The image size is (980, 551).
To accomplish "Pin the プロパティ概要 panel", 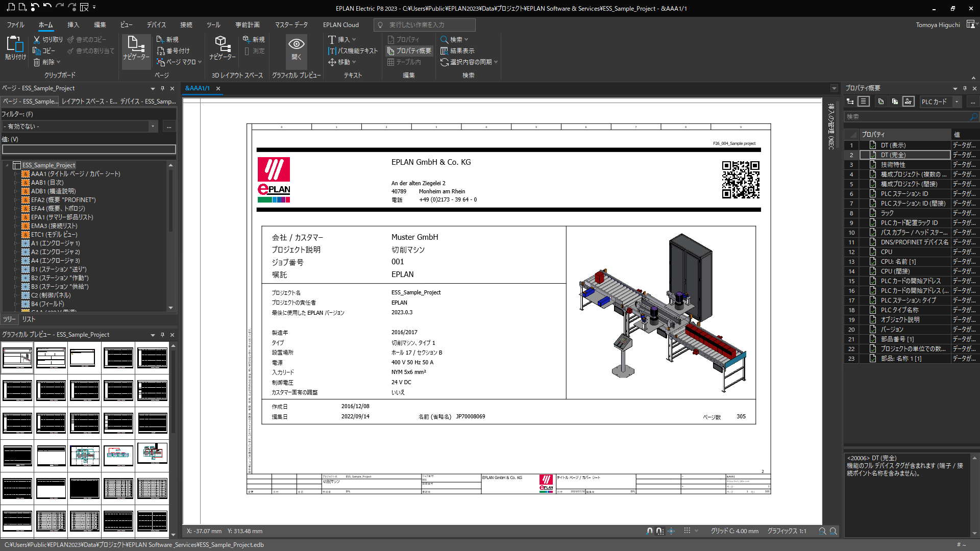I will 964,88.
